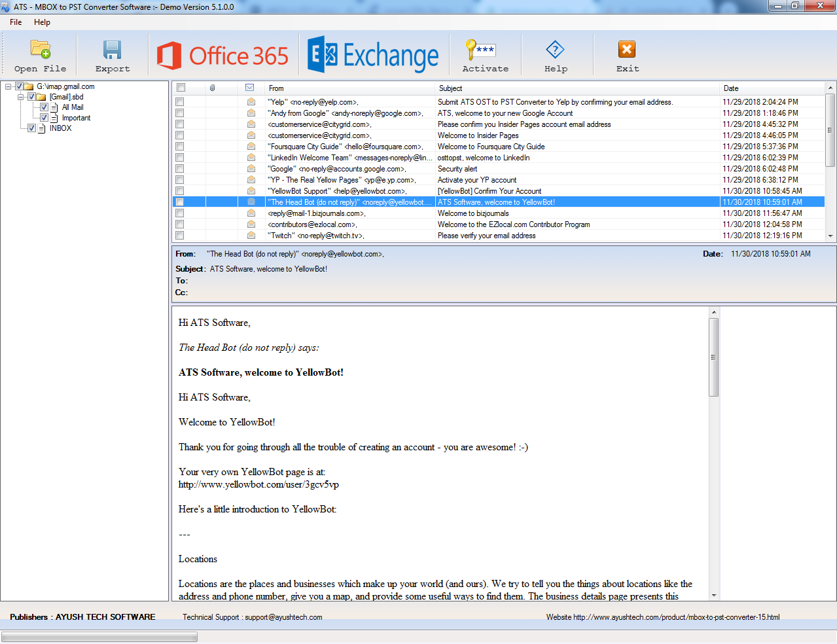837x644 pixels.
Task: Click the envelope icon on the Yelp email row
Action: [251, 102]
